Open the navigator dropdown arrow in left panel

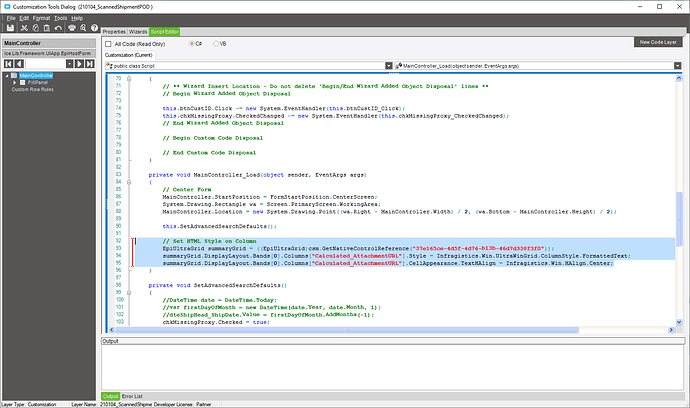70,64
